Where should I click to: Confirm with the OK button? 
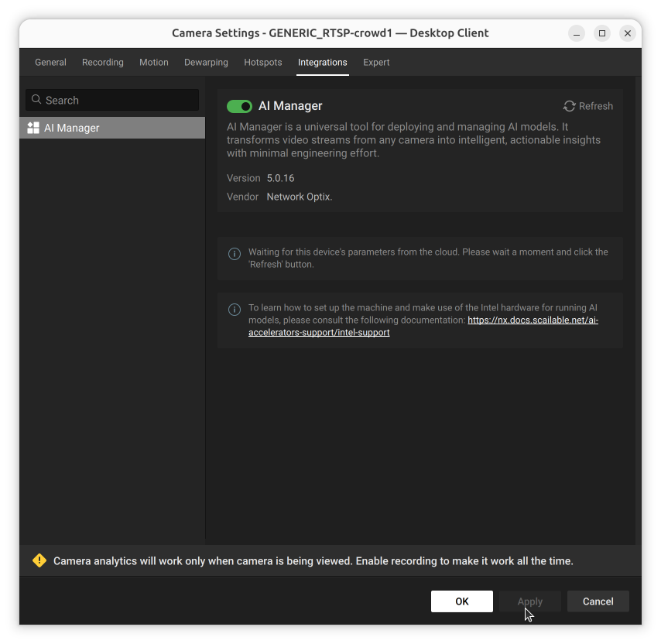[461, 601]
